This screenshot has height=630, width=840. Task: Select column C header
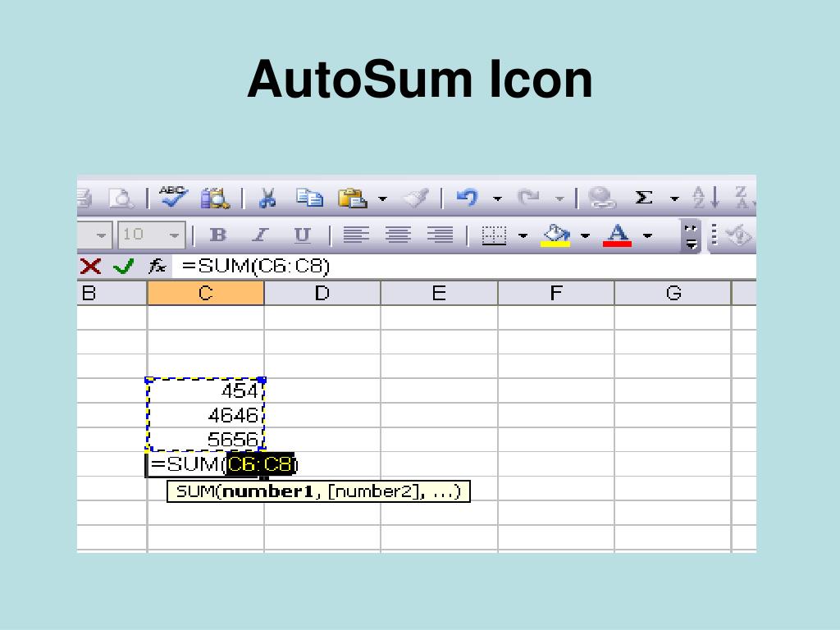click(206, 293)
